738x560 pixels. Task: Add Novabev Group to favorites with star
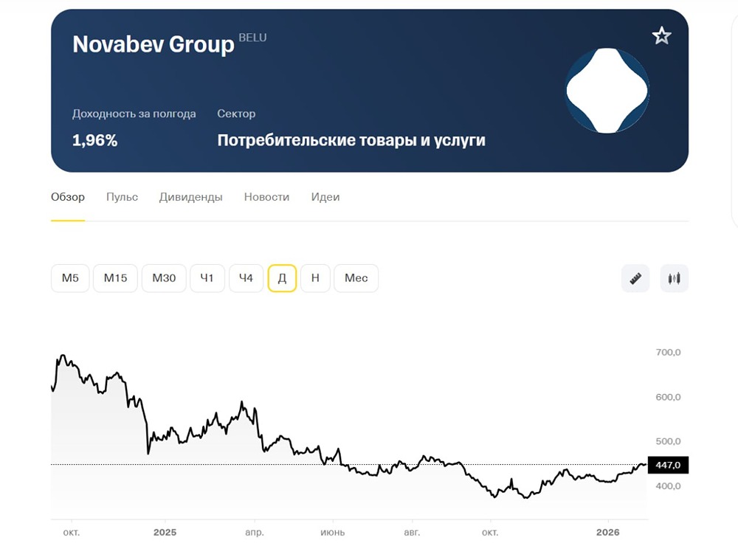tap(661, 36)
